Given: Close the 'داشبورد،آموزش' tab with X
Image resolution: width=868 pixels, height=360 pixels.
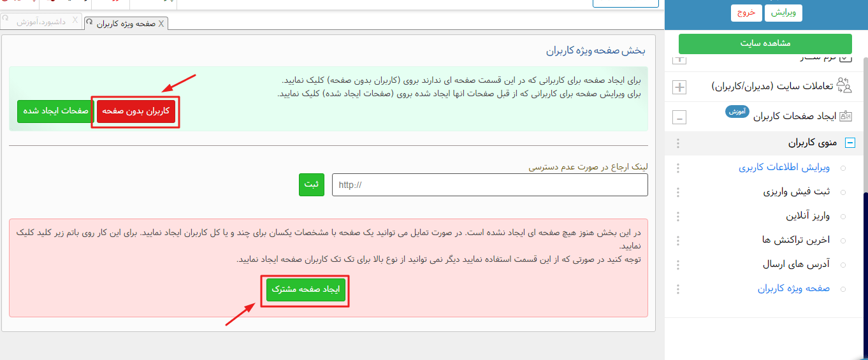Looking at the screenshot, I should coord(75,21).
